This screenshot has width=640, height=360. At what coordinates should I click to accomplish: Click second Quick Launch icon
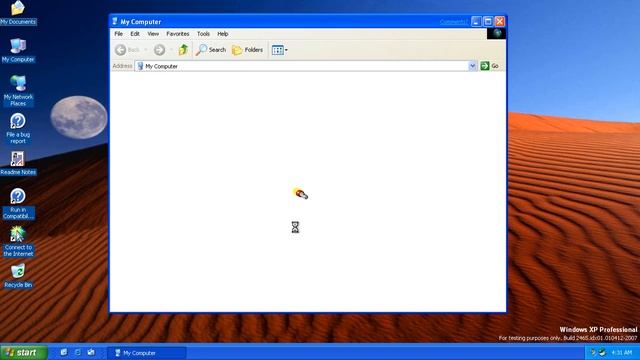[78, 352]
